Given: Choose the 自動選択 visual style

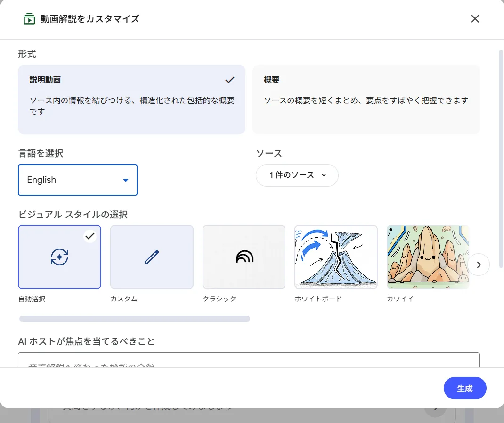Looking at the screenshot, I should [59, 257].
